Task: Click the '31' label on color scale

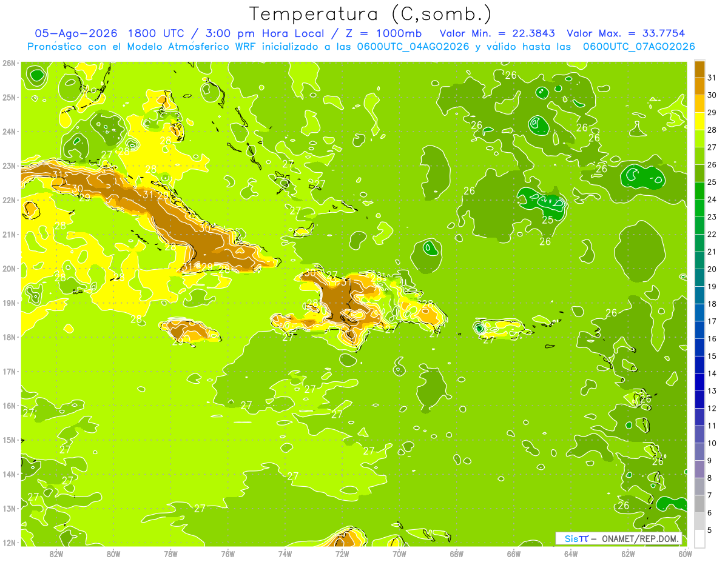Action: [712, 78]
